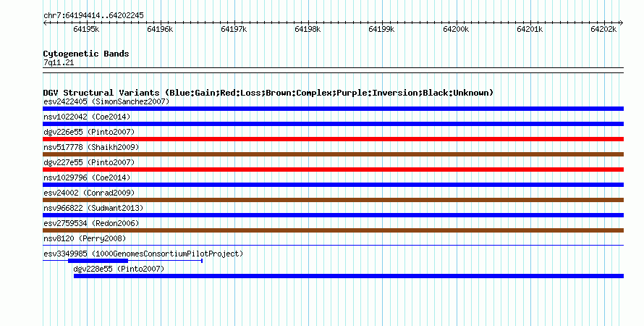Open nsv1022042 (Coe2014) label
Image resolution: width=644 pixels, height=326 pixels.
pos(87,117)
